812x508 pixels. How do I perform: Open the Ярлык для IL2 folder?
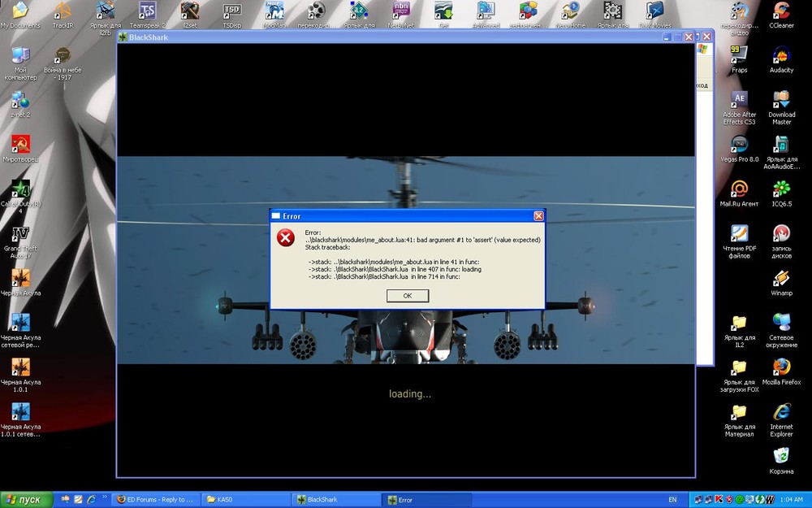coord(740,330)
